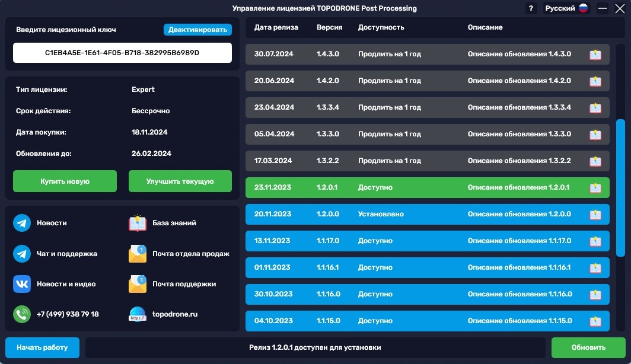631x364 pixels.
Task: Open the Telegram icon next to Новости
Action: click(22, 223)
